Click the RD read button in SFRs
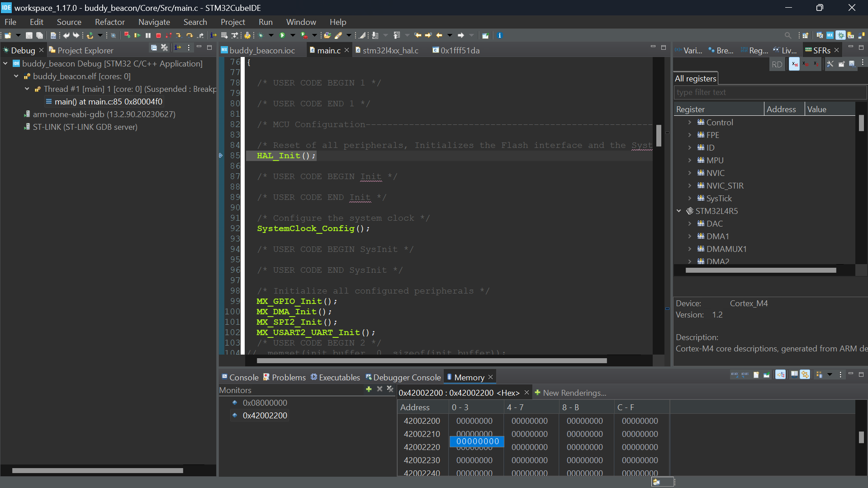This screenshot has width=868, height=488. pyautogui.click(x=777, y=64)
